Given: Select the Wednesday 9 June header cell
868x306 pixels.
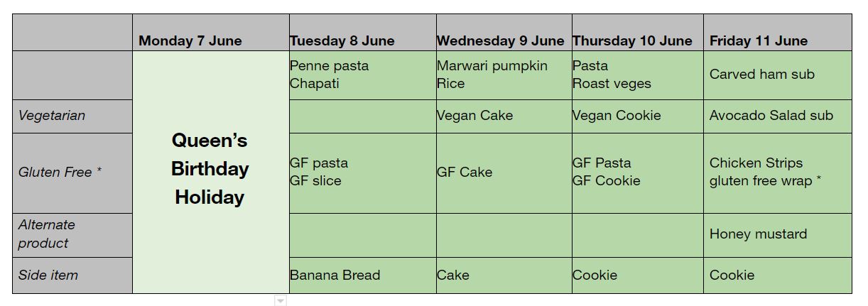Looking at the screenshot, I should (x=504, y=33).
